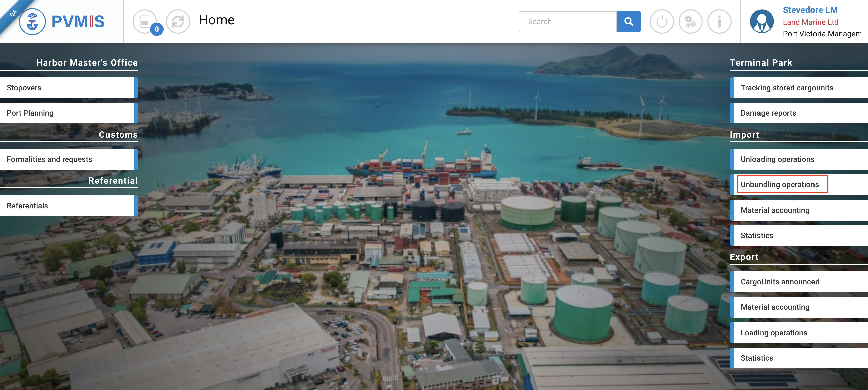Click the PVMIS anchor logo icon
Viewport: 868px width, 390px height.
click(x=32, y=22)
